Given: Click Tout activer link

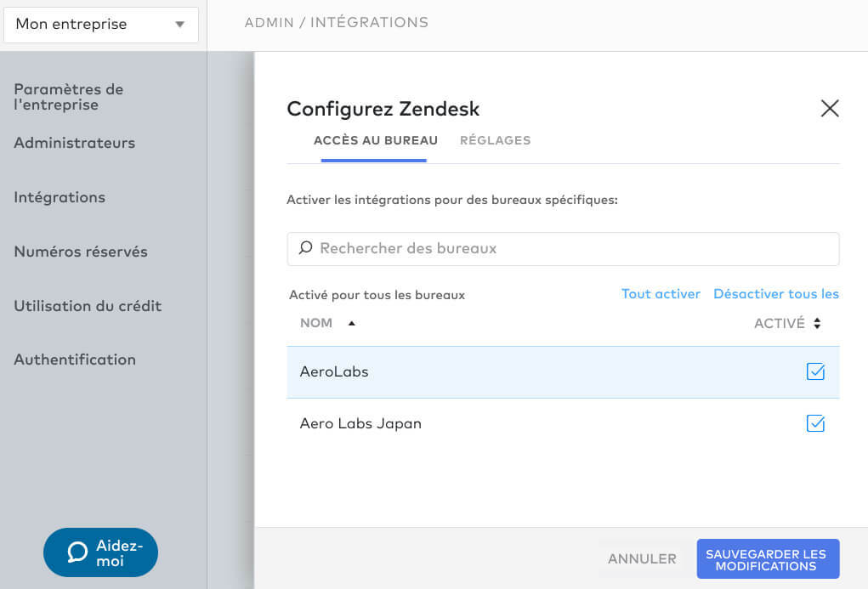Looking at the screenshot, I should pyautogui.click(x=661, y=294).
